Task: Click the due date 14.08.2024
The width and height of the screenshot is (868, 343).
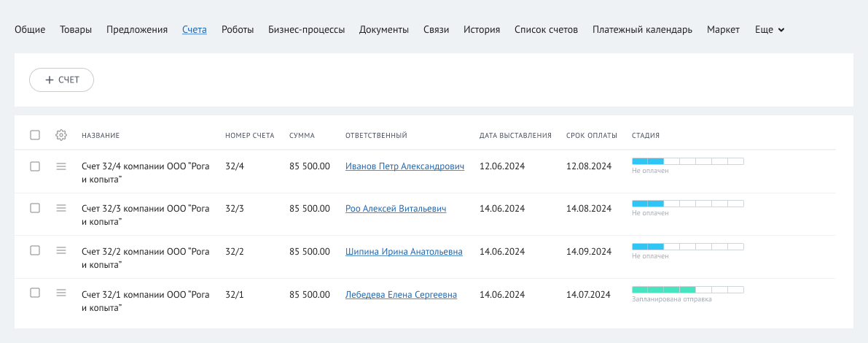Action: 589,208
